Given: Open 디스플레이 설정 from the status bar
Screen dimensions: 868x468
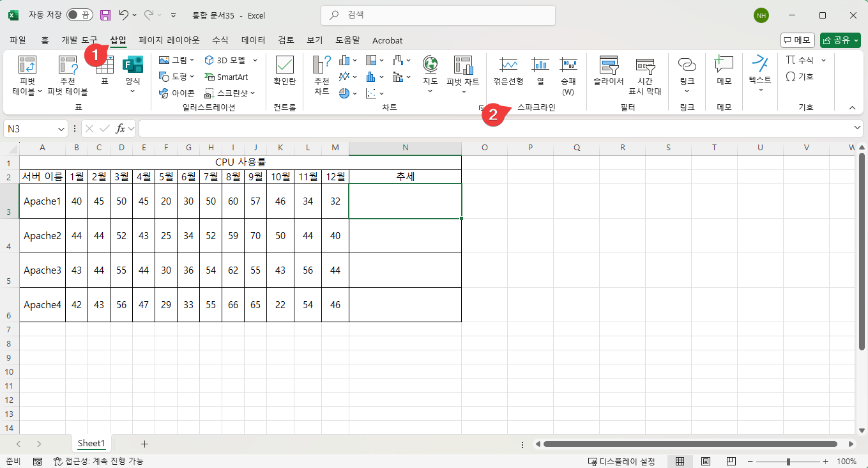Looking at the screenshot, I should [622, 461].
